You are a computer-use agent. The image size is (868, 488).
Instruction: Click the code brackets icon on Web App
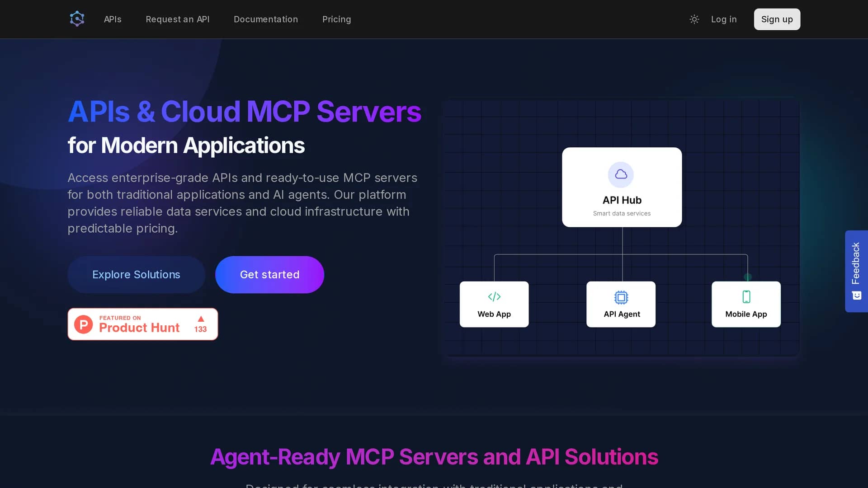pos(494,296)
